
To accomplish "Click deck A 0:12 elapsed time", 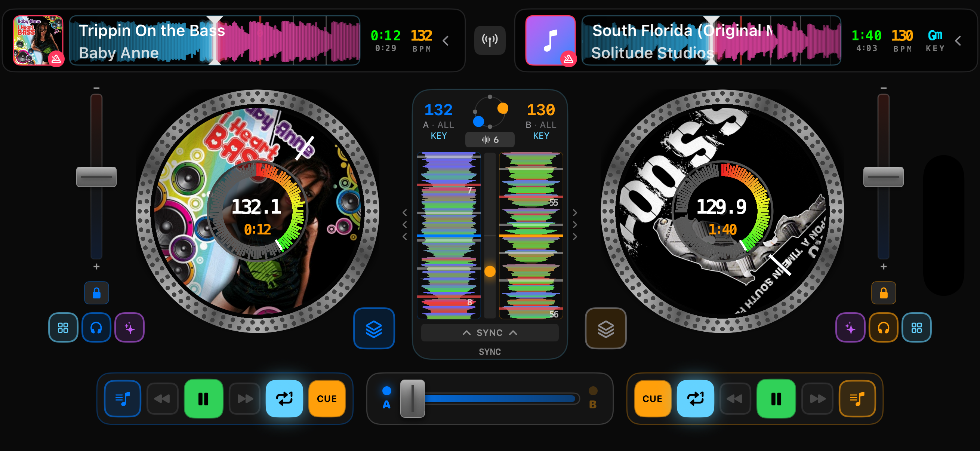I will point(385,36).
